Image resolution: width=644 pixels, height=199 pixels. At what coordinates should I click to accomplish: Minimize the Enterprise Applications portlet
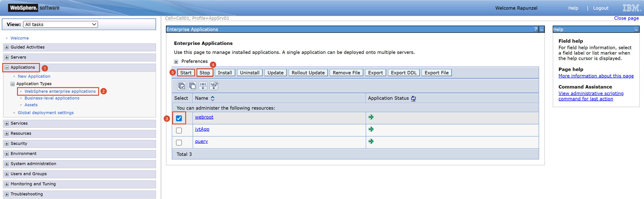pyautogui.click(x=542, y=30)
